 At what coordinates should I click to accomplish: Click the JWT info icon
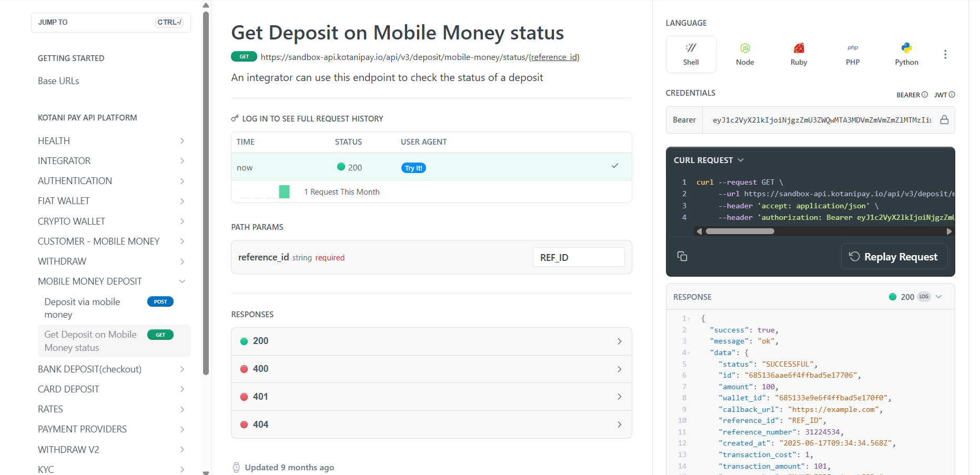pyautogui.click(x=952, y=95)
